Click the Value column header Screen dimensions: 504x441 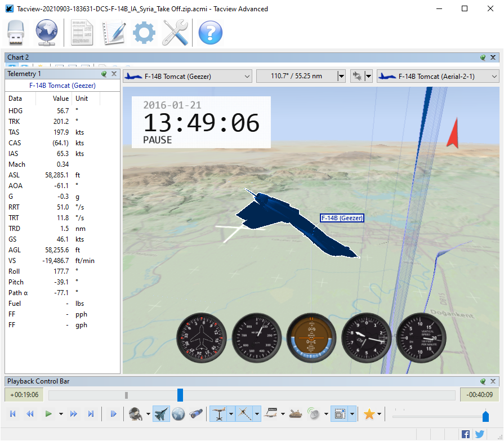[53, 99]
